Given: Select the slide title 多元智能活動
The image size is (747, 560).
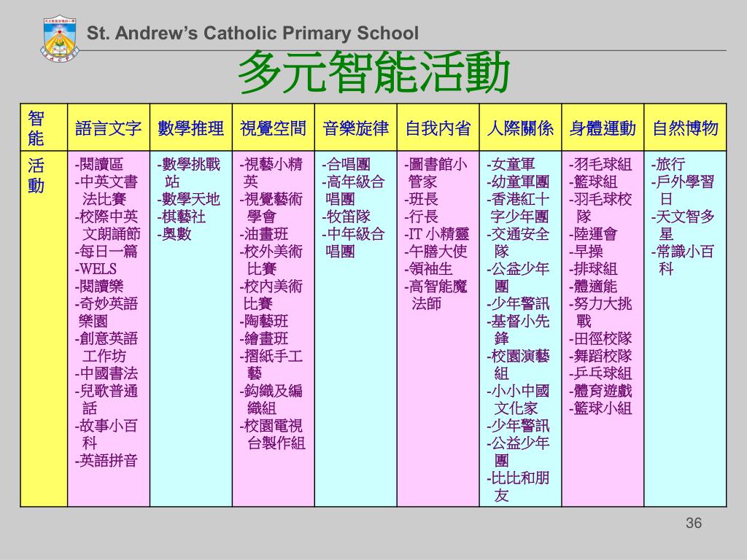Looking at the screenshot, I should click(x=374, y=73).
